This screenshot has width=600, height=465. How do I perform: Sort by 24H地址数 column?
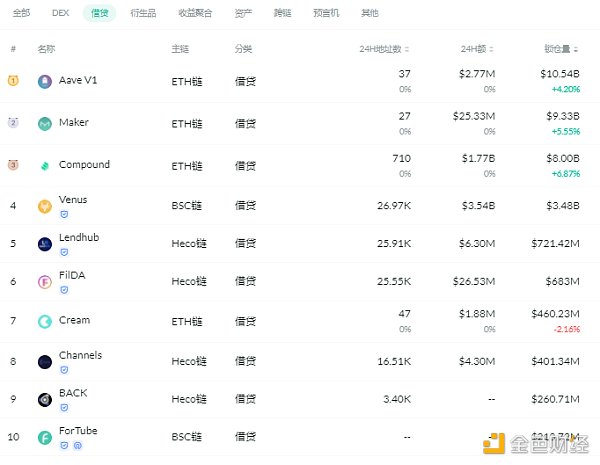pyautogui.click(x=384, y=49)
